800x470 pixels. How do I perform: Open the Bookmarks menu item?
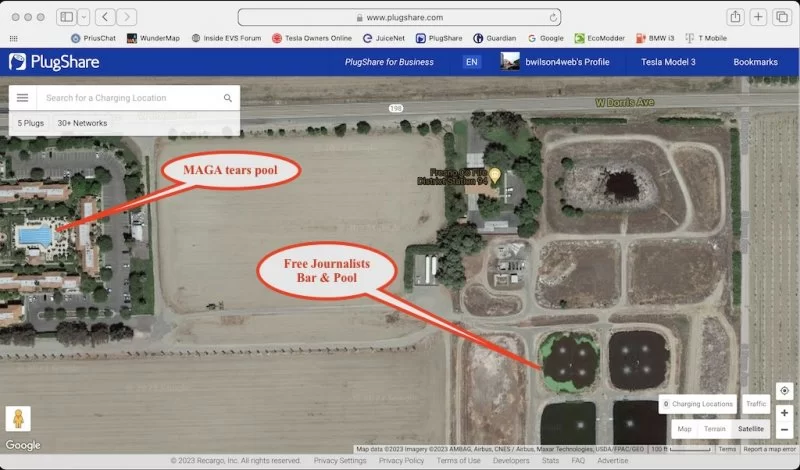tap(755, 62)
